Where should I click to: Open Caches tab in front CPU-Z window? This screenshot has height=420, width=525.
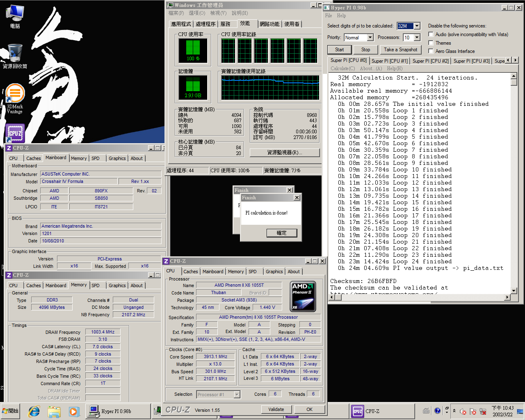[x=190, y=272]
